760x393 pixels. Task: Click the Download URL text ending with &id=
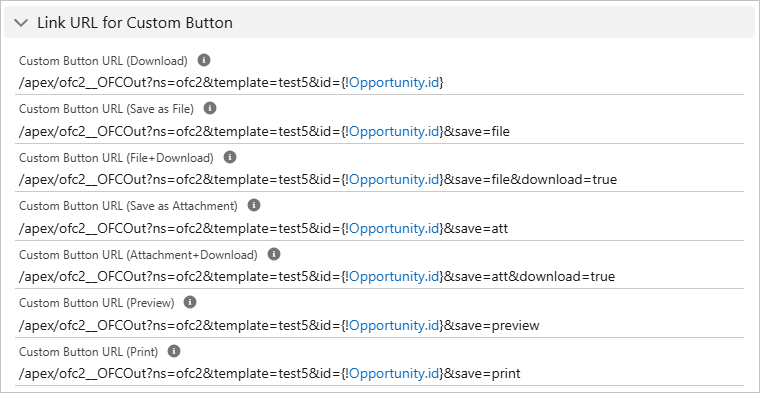[x=232, y=83]
